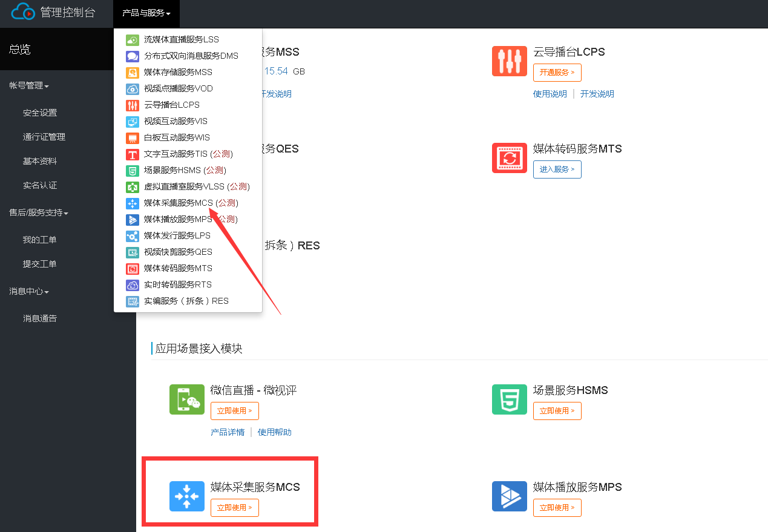768x532 pixels.
Task: Click the MSS media storage icon in menu
Action: [x=133, y=73]
